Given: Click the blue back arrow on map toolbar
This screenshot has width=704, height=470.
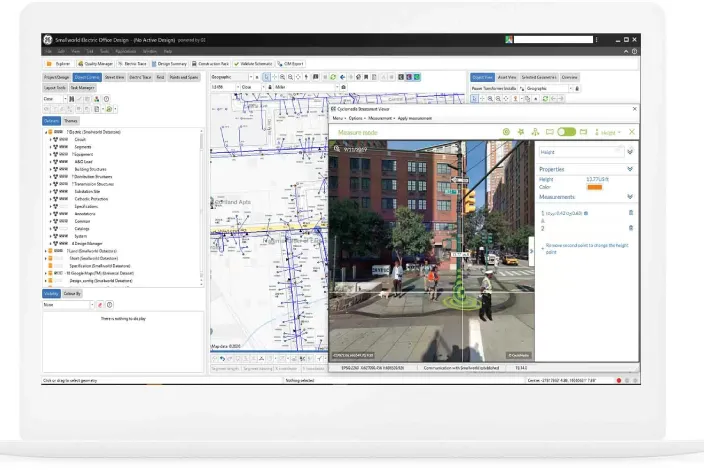Looking at the screenshot, I should click(343, 77).
